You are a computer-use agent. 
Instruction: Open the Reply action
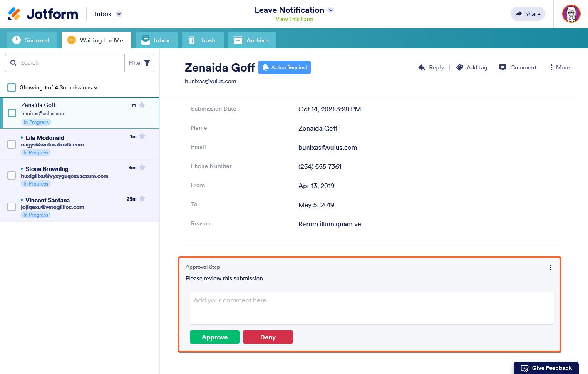(431, 67)
